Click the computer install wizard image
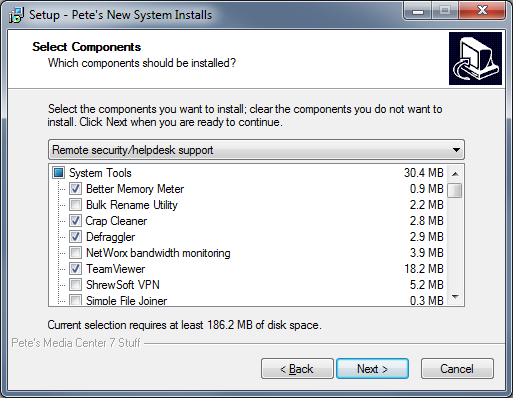The height and width of the screenshot is (398, 513). click(475, 58)
